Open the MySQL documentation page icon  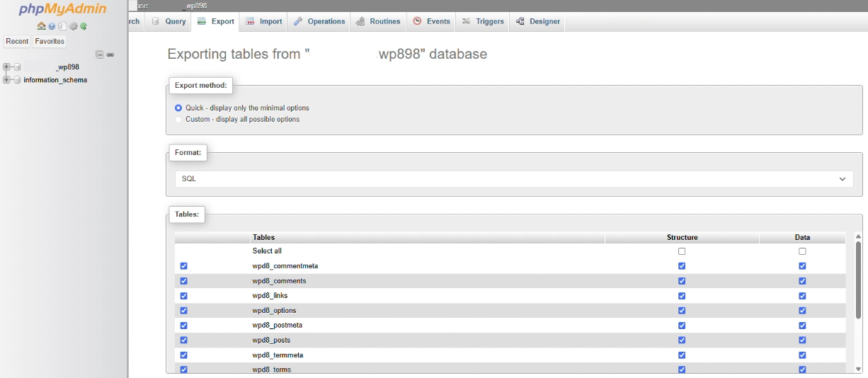click(62, 26)
